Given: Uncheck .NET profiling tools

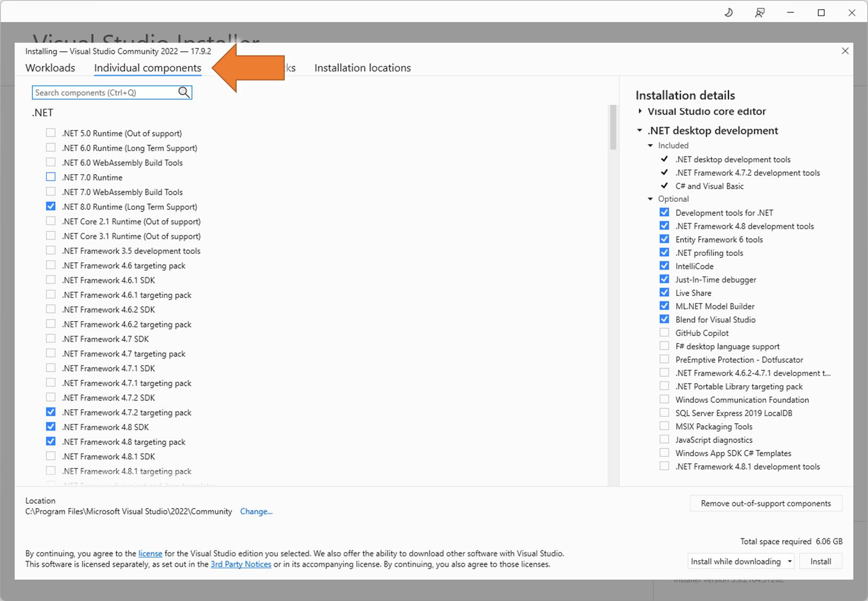Looking at the screenshot, I should click(x=664, y=253).
